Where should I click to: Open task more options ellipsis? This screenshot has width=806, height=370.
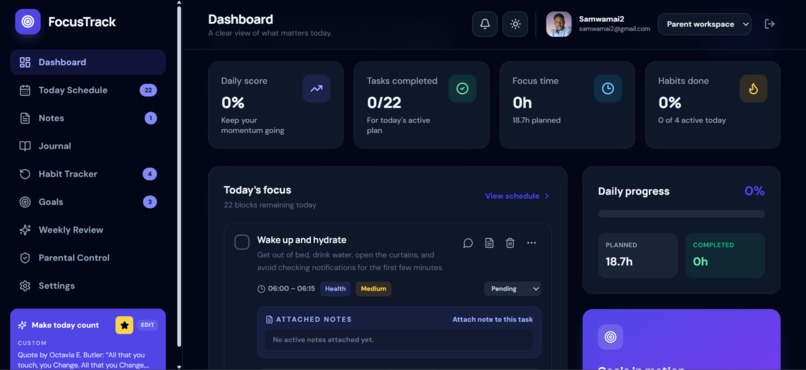pos(532,243)
